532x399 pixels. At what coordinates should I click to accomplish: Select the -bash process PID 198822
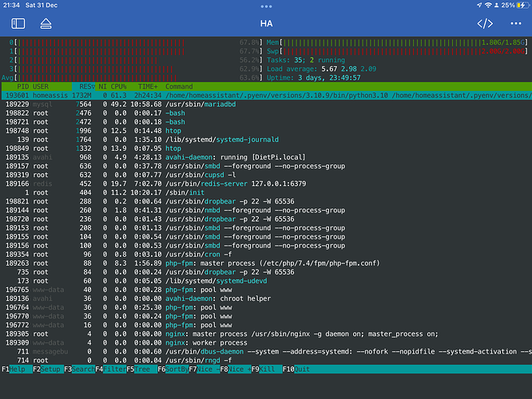click(266, 113)
